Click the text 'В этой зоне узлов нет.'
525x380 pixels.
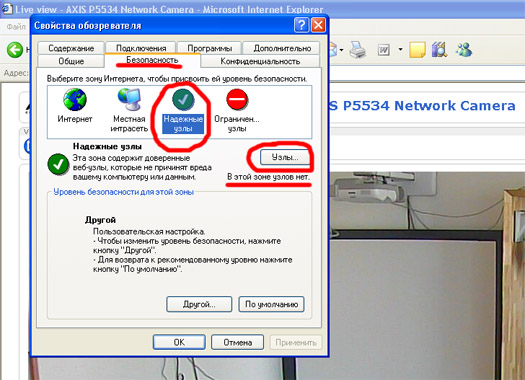click(x=268, y=177)
